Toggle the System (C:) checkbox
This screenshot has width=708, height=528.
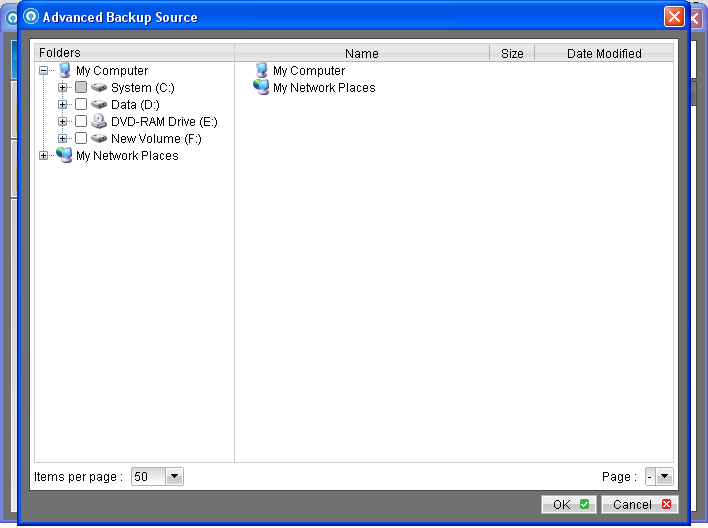(x=81, y=88)
